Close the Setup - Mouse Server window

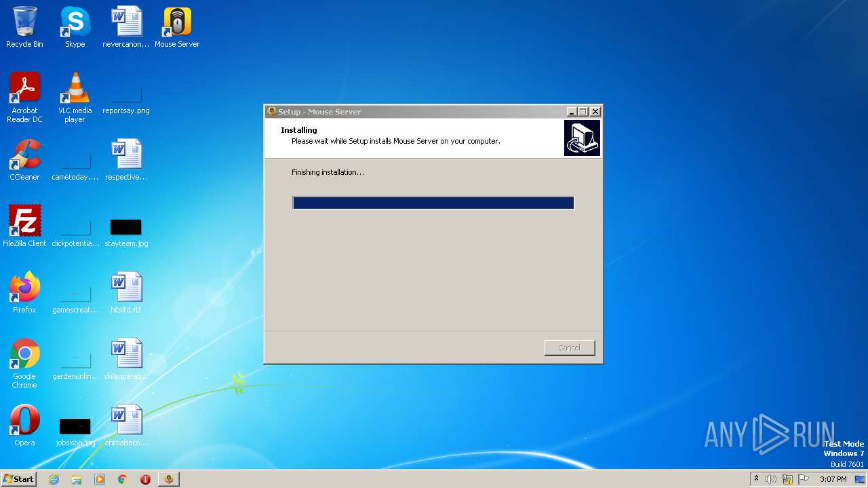[595, 112]
